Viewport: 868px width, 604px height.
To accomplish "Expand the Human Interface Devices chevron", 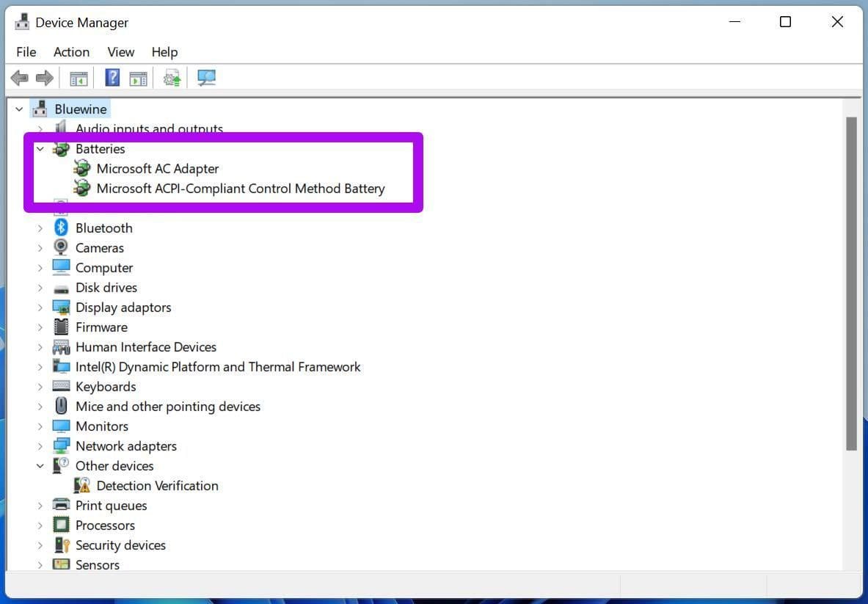I will (40, 347).
